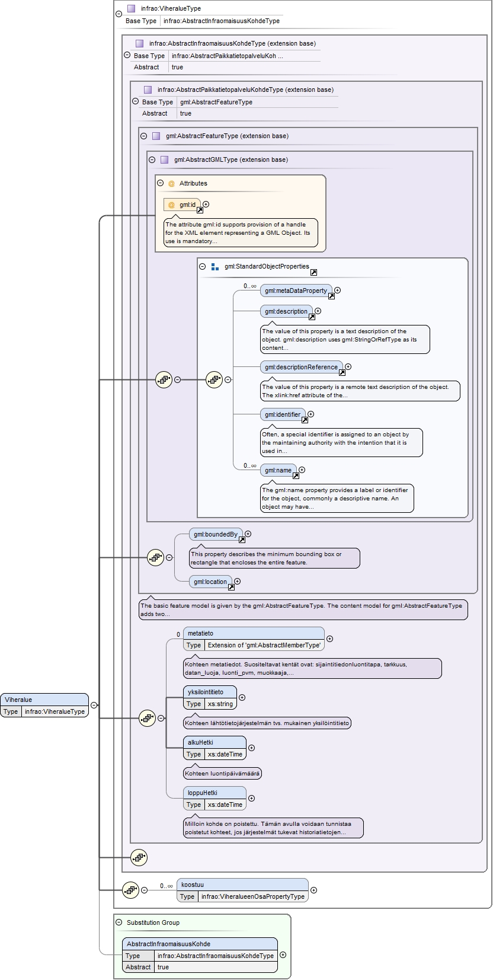Select the 'Kohteen luontipäivämäärä' annotation
This screenshot has height=980, width=493.
222,773
